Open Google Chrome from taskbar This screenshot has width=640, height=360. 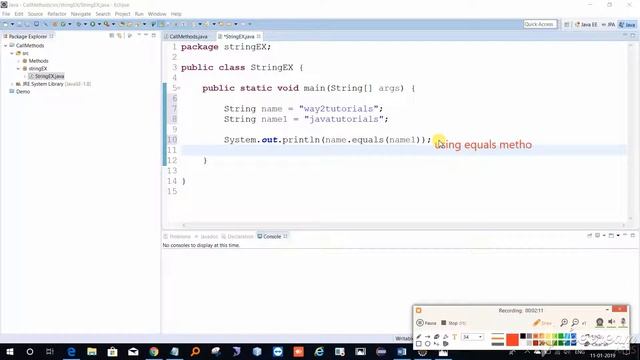(154, 351)
